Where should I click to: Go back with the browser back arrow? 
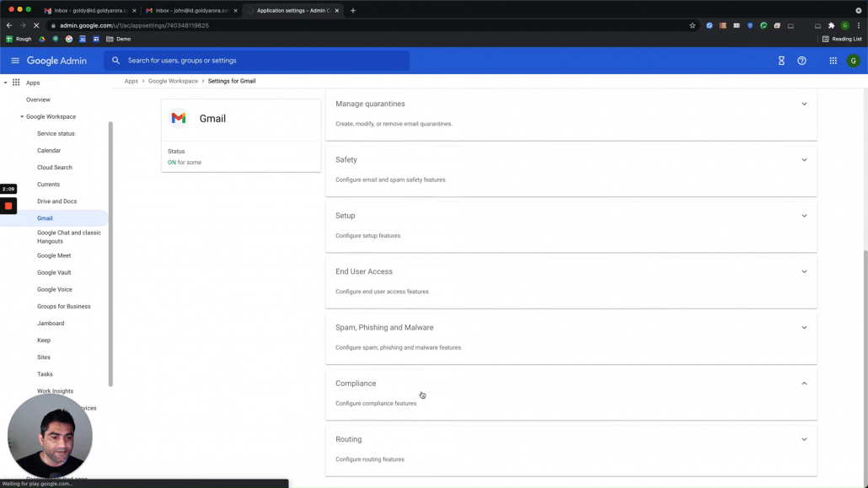coord(9,25)
